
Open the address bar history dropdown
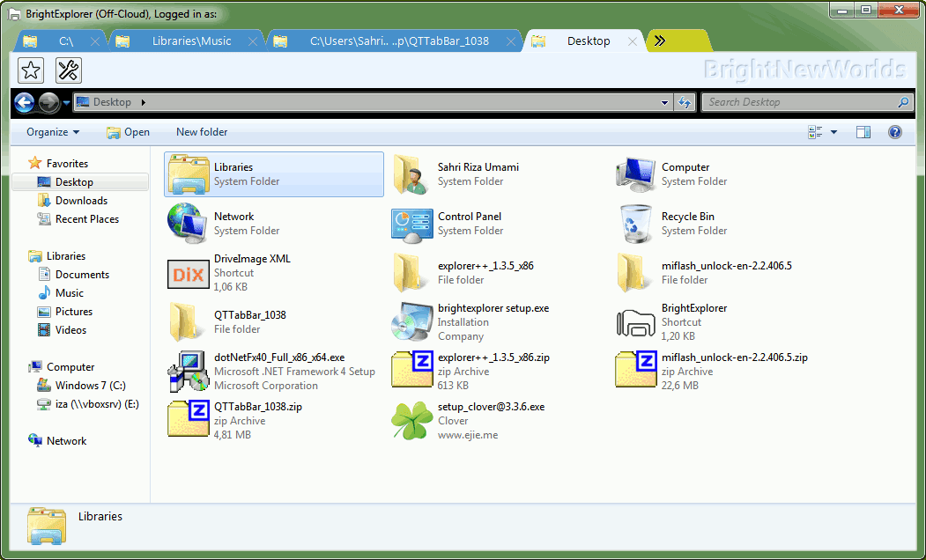tap(665, 103)
